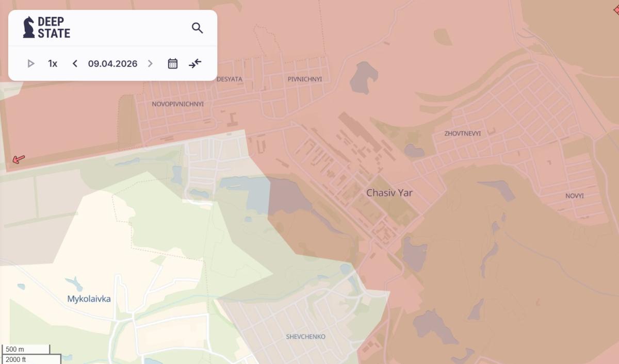
Task: Click the 2000 ft scale bar
Action: coord(31,359)
